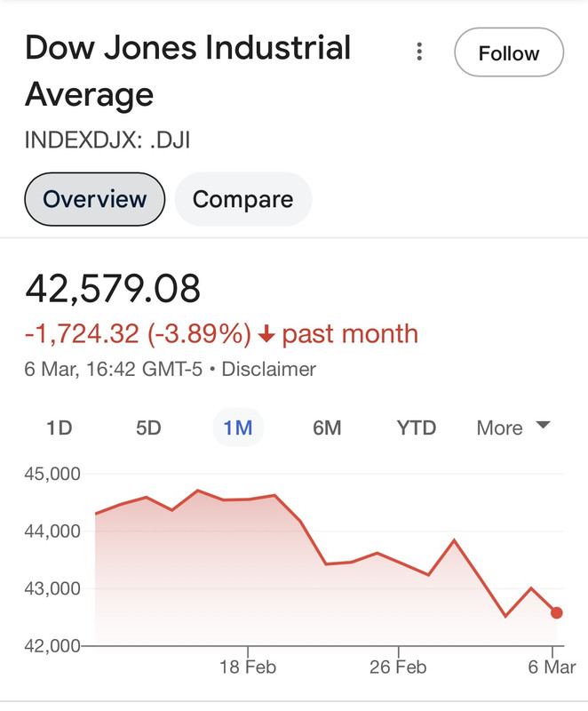Select the 1M time range
Viewport: 588px width, 711px height.
coord(238,427)
